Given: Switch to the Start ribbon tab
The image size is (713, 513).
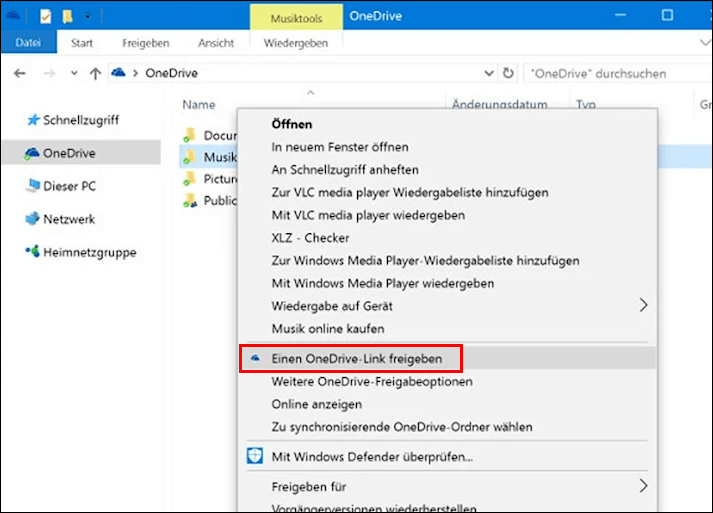Looking at the screenshot, I should (x=82, y=43).
